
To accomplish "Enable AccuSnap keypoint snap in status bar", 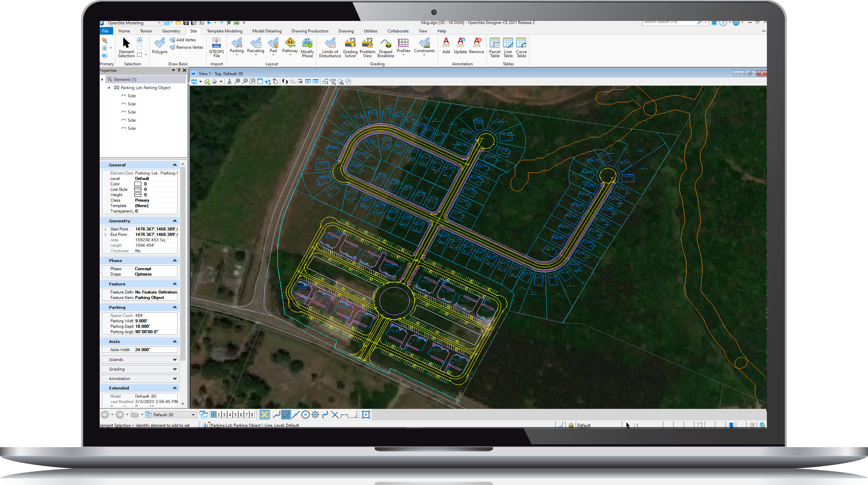I will [285, 415].
